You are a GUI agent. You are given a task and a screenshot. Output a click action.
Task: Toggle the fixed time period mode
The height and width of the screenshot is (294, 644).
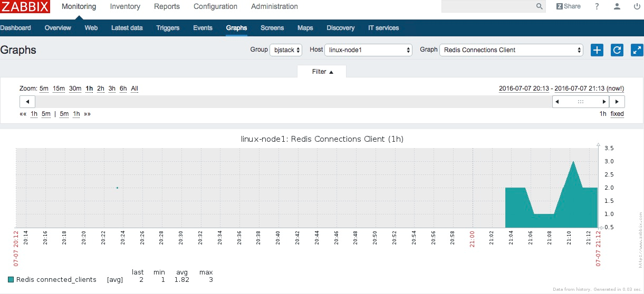617,114
